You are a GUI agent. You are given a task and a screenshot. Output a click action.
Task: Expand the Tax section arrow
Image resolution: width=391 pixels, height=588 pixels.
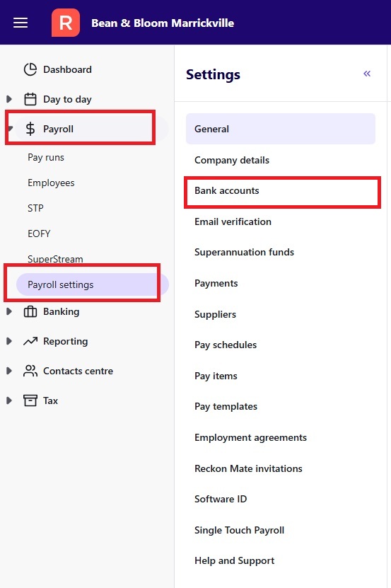tap(9, 400)
